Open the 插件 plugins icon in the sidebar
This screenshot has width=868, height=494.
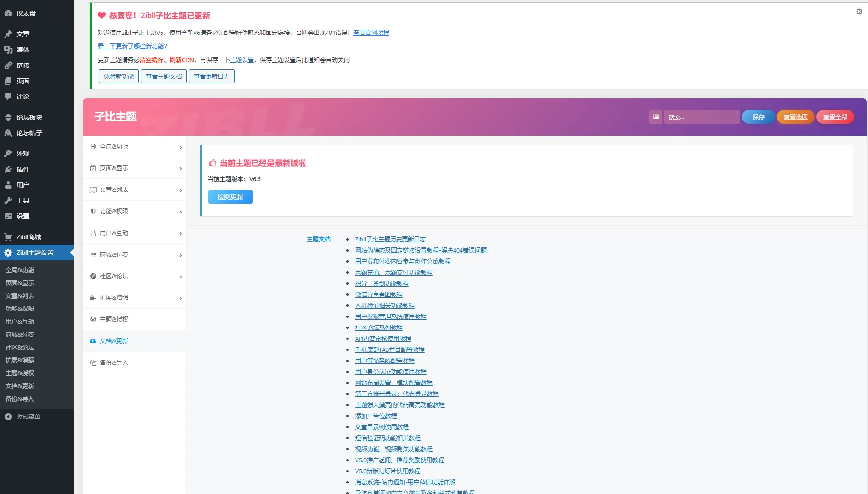click(8, 169)
